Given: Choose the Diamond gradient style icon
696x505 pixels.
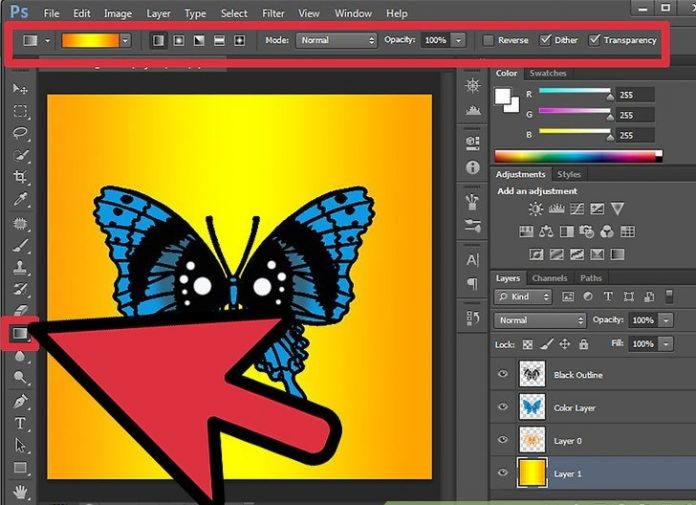Looking at the screenshot, I should click(238, 41).
